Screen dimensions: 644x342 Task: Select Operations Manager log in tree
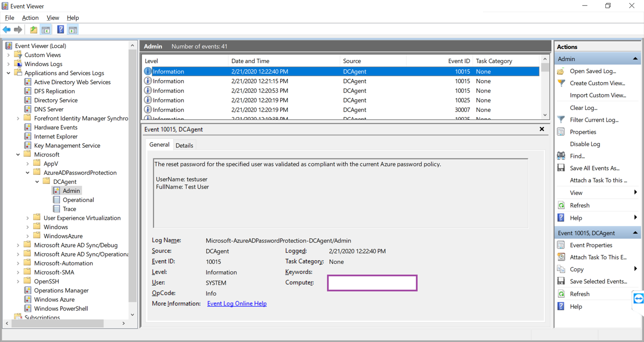pos(61,290)
